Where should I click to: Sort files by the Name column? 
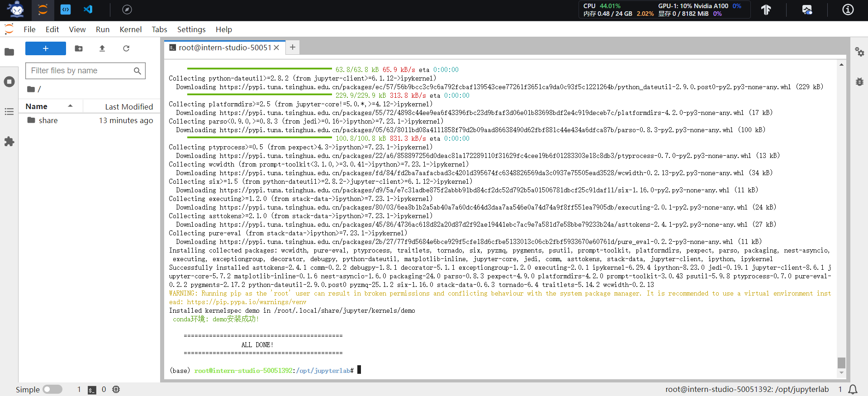pyautogui.click(x=37, y=106)
